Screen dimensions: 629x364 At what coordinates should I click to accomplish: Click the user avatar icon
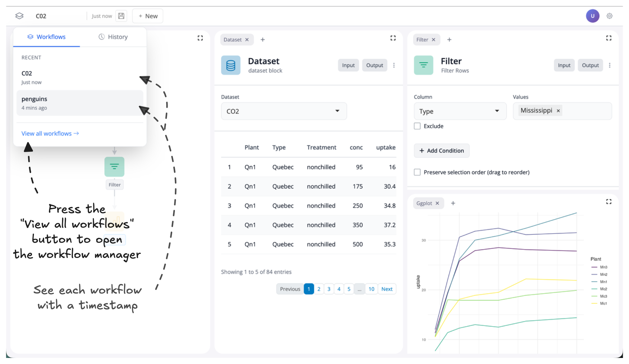592,16
